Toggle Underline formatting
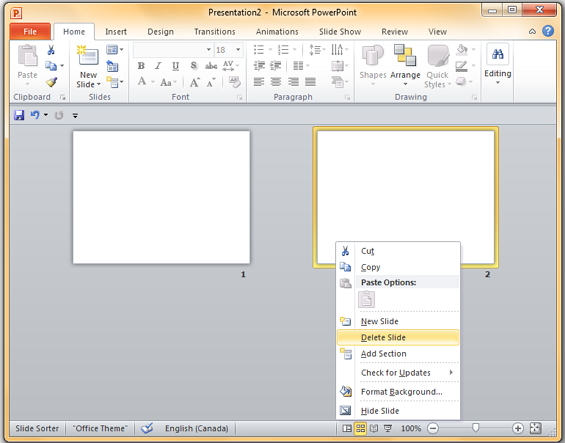This screenshot has width=565, height=443. (x=175, y=66)
